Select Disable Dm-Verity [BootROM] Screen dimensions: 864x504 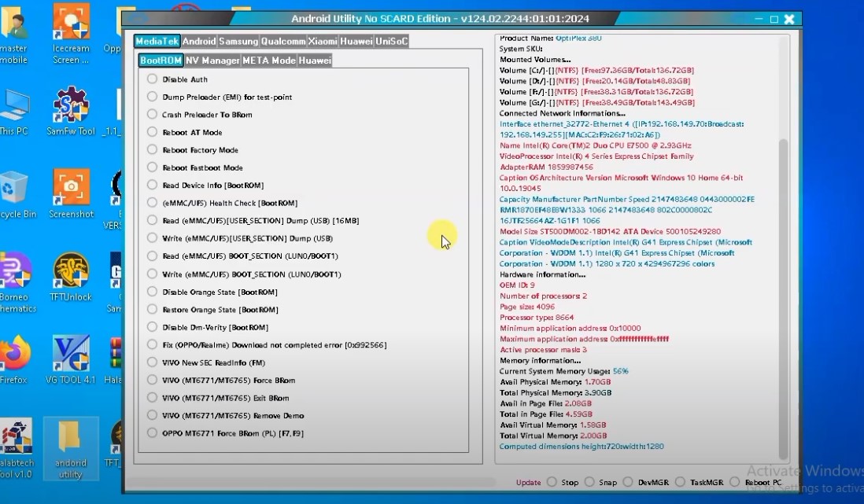pos(152,326)
